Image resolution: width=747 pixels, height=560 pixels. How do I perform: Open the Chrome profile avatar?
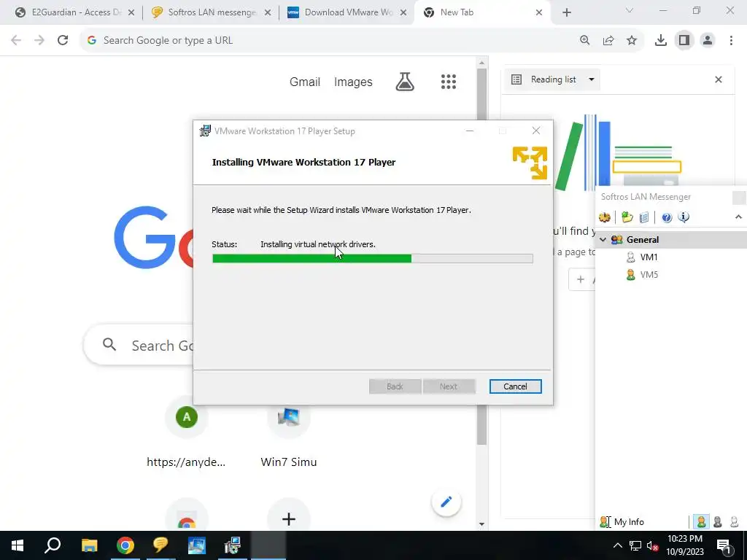(x=708, y=41)
